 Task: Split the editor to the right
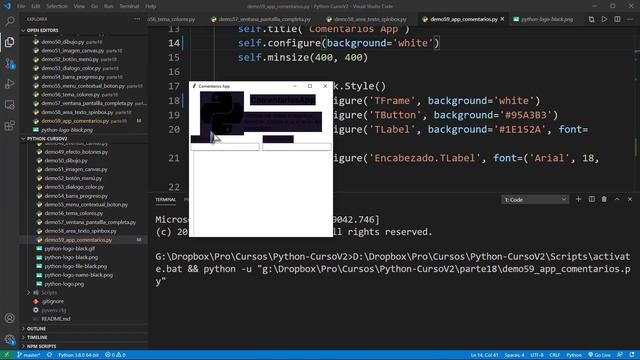pyautogui.click(x=617, y=19)
